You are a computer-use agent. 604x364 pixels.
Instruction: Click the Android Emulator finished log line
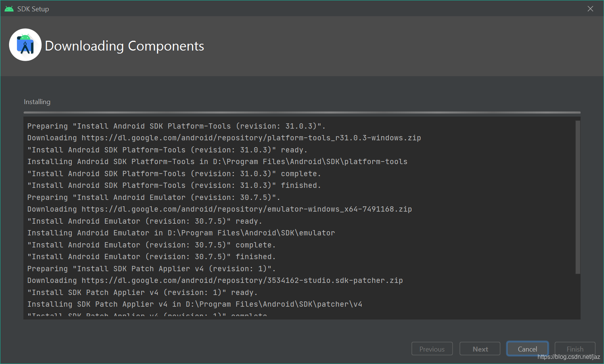tap(151, 256)
